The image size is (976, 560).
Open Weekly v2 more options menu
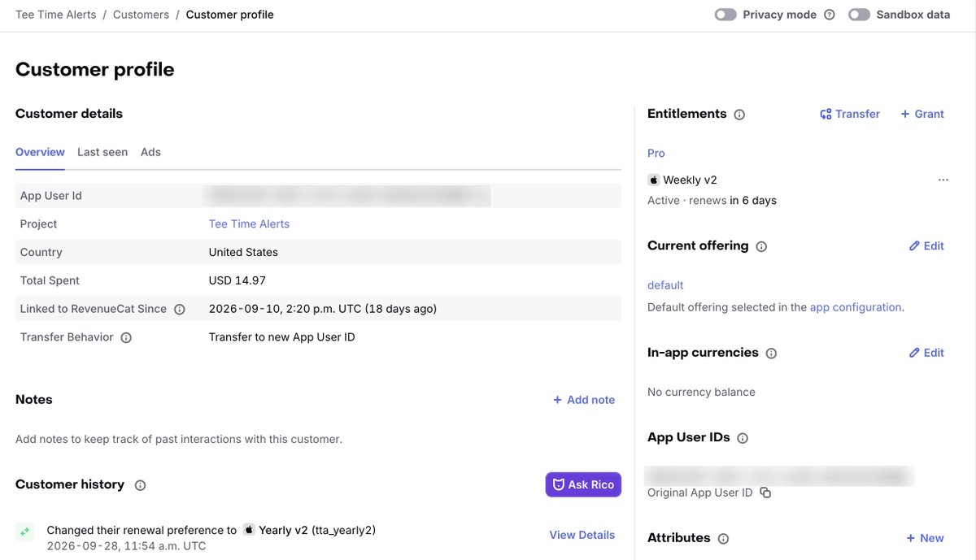pyautogui.click(x=943, y=180)
